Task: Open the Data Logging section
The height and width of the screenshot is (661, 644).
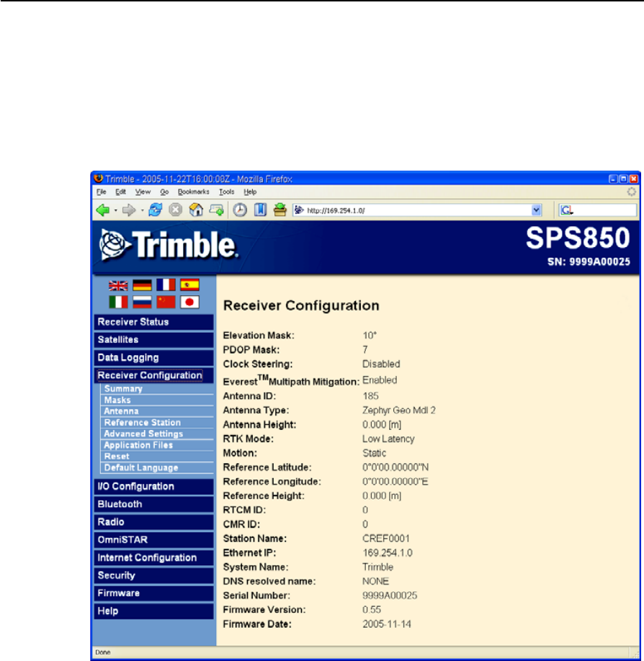Action: click(x=154, y=357)
